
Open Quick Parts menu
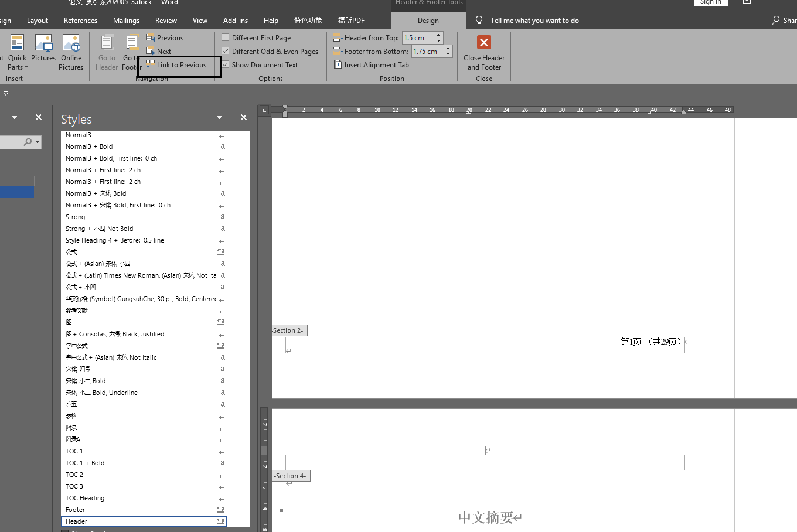pyautogui.click(x=17, y=52)
